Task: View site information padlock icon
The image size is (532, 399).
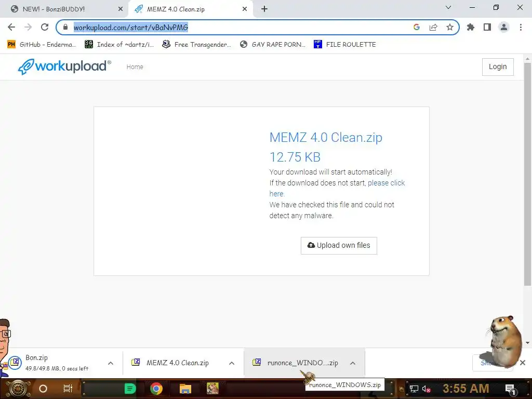Action: (65, 27)
